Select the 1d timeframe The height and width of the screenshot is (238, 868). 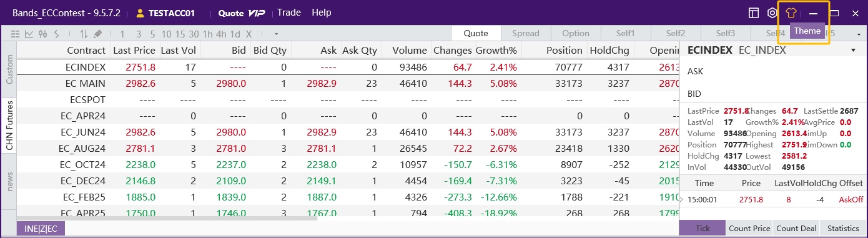tap(235, 34)
